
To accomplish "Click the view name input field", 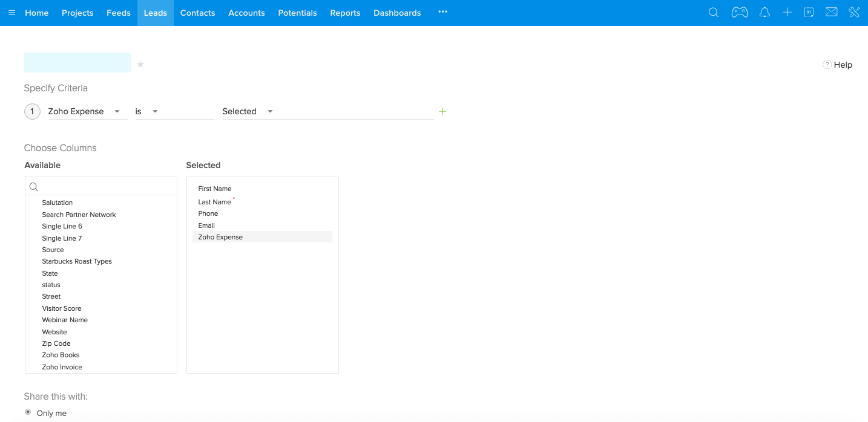I will tap(77, 63).
